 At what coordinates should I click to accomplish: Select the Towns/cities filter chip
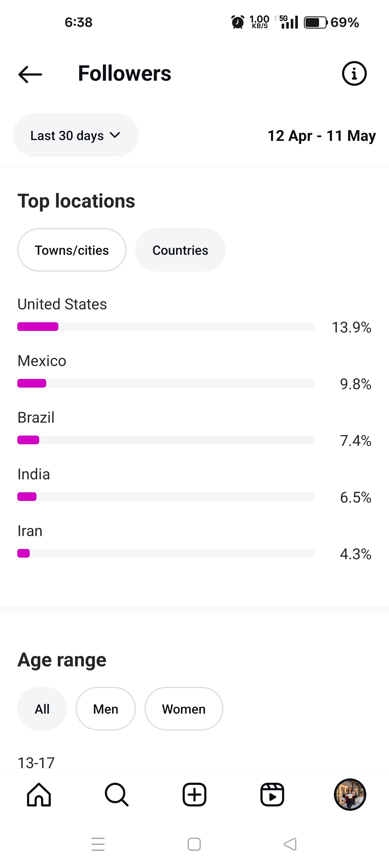pos(72,250)
